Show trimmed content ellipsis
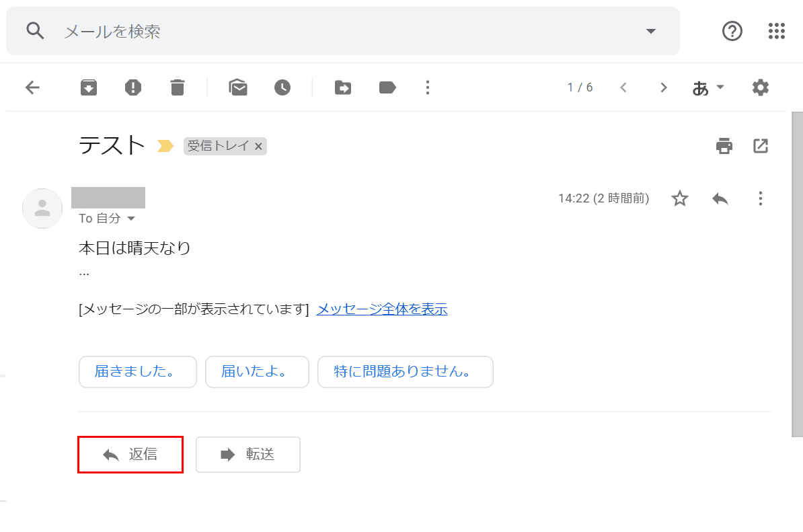 click(x=84, y=274)
